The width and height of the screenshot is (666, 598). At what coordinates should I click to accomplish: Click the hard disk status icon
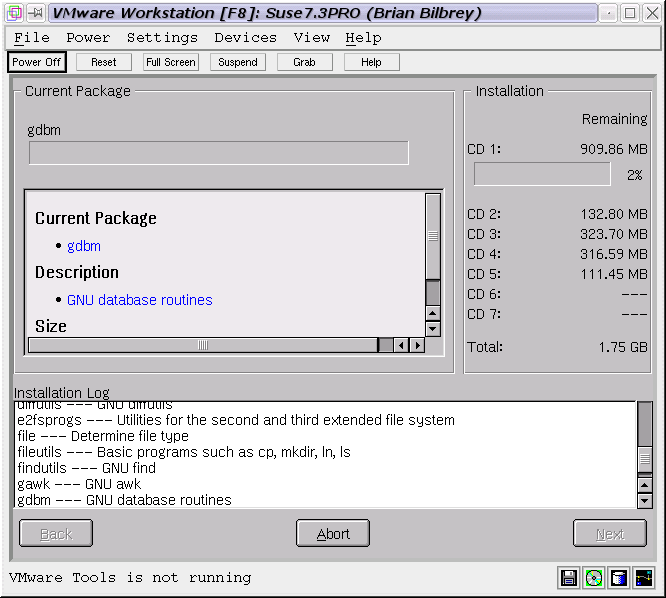coord(619,578)
